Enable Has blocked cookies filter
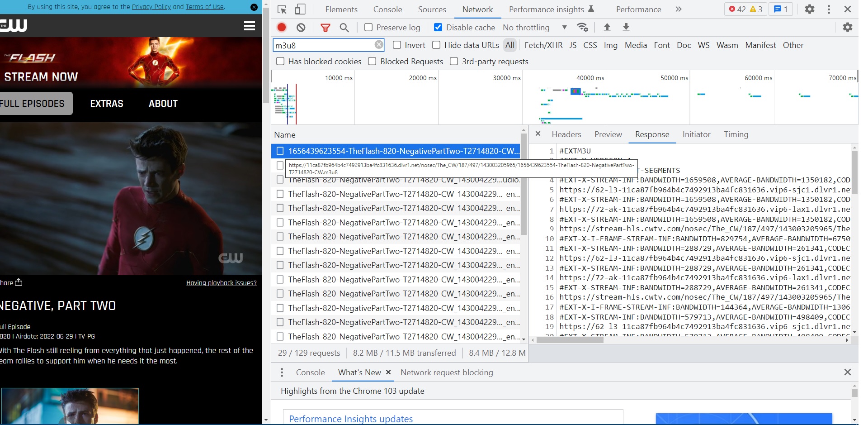The width and height of the screenshot is (868, 425). [280, 61]
